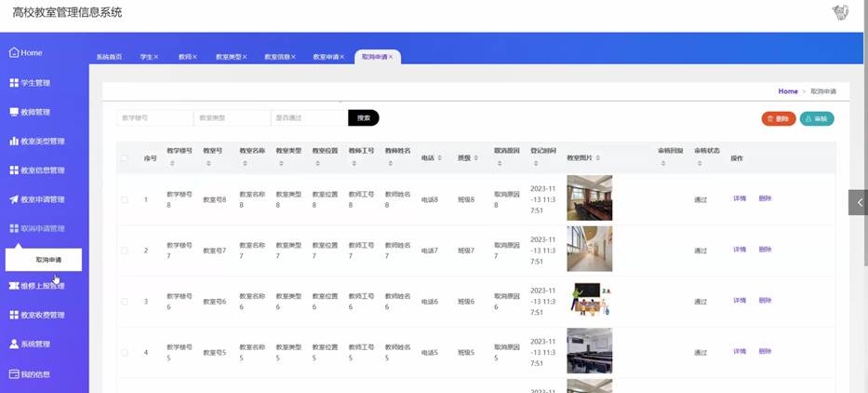The width and height of the screenshot is (868, 393).
Task: Open 我的信息 via its card icon
Action: [14, 374]
